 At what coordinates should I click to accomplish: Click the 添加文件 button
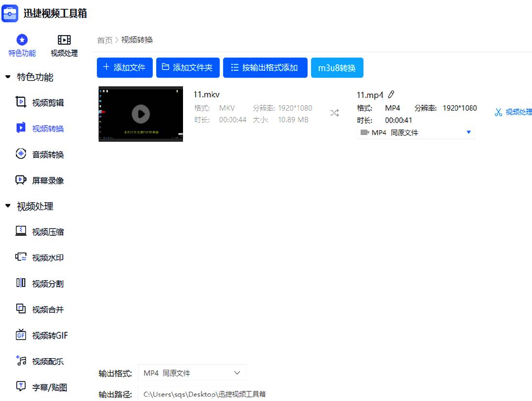coord(125,68)
